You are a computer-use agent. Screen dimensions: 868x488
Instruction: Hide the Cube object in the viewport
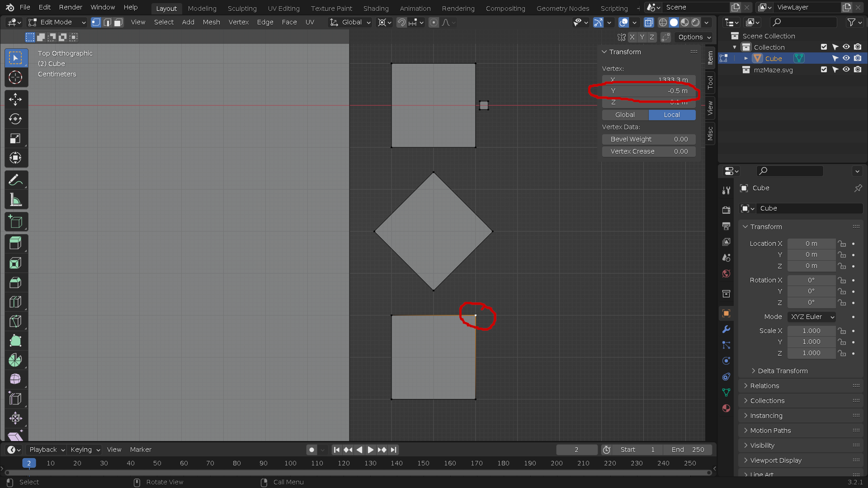pos(846,58)
